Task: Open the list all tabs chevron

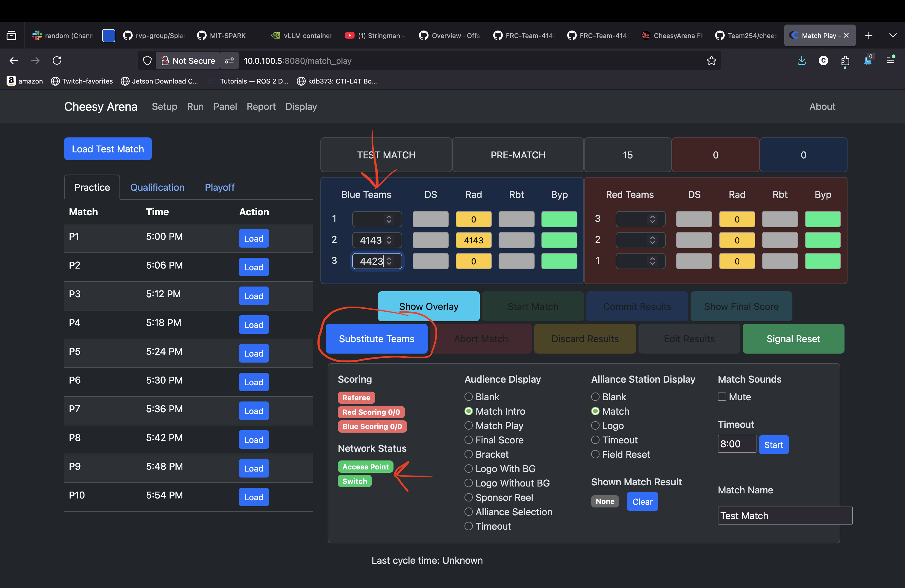Action: (893, 35)
